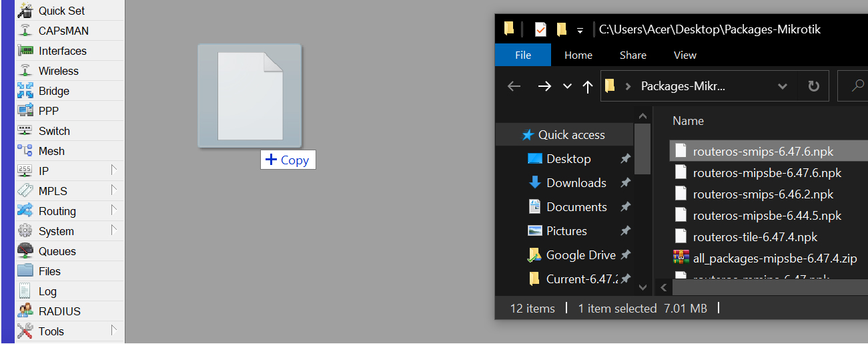Sort files by Name column header
The height and width of the screenshot is (344, 868).
(x=688, y=121)
